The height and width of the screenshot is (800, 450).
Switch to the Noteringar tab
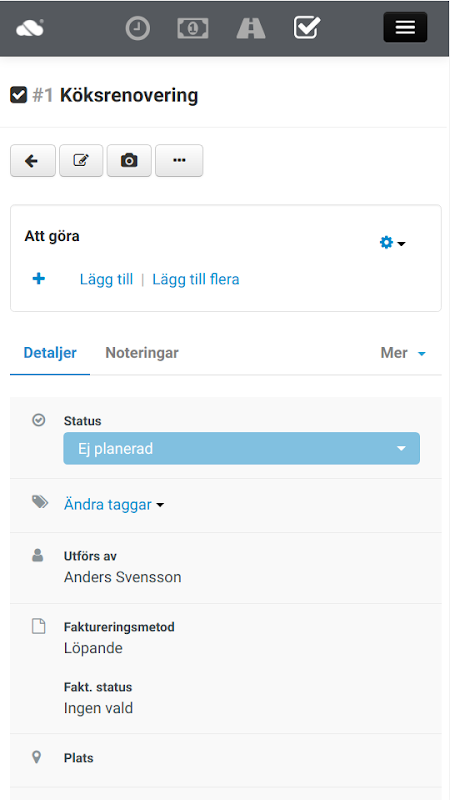tap(142, 353)
